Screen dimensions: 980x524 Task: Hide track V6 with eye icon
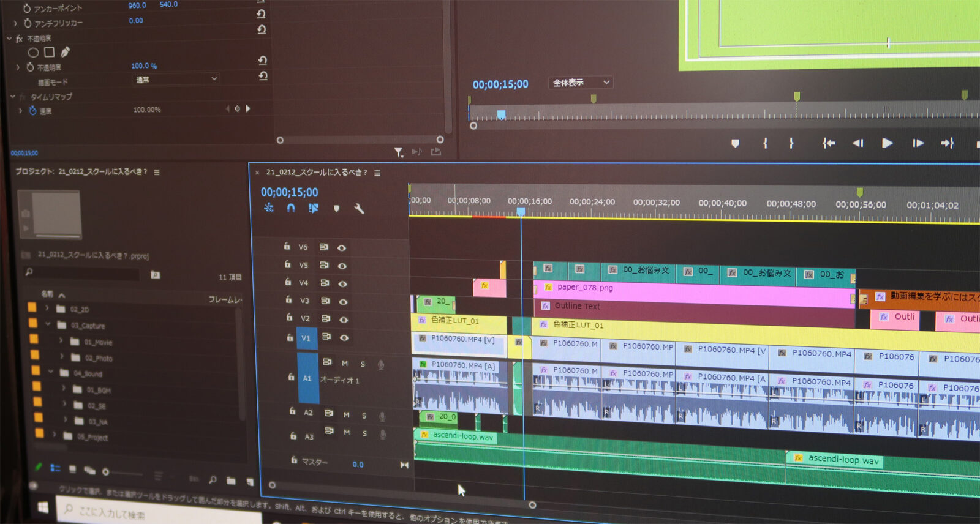pyautogui.click(x=342, y=248)
